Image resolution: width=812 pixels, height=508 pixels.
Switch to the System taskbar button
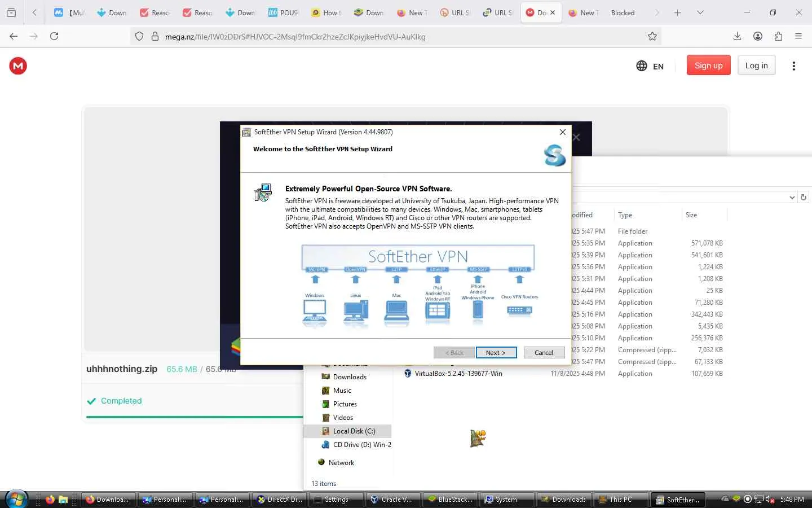pos(506,500)
